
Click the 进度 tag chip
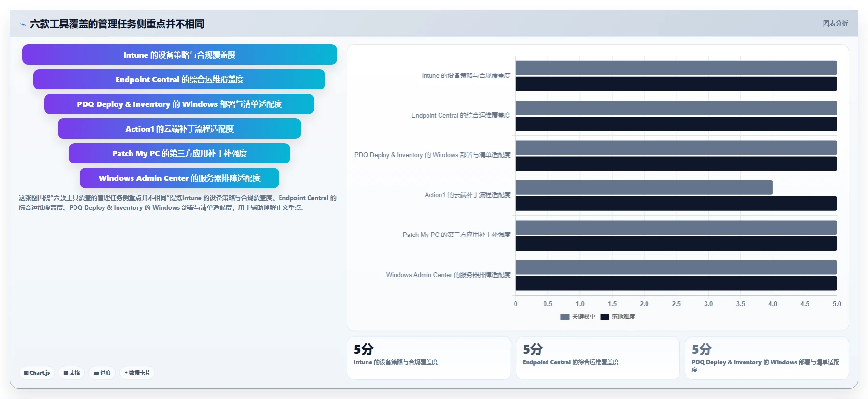pyautogui.click(x=102, y=373)
